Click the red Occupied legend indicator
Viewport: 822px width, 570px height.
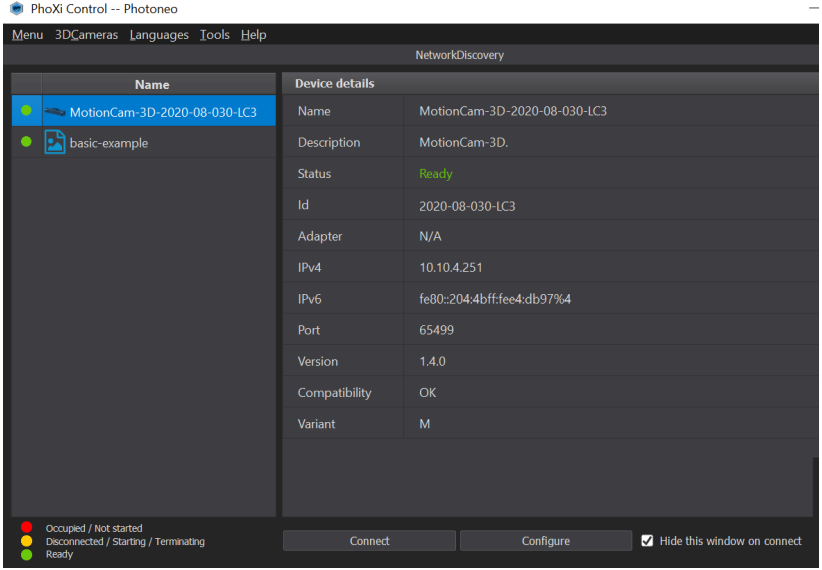pos(26,528)
